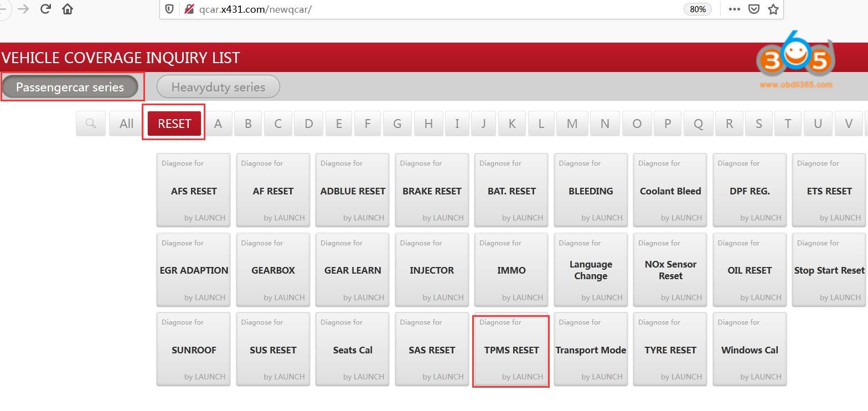
Task: Open the SUNROOF tile
Action: [x=194, y=350]
